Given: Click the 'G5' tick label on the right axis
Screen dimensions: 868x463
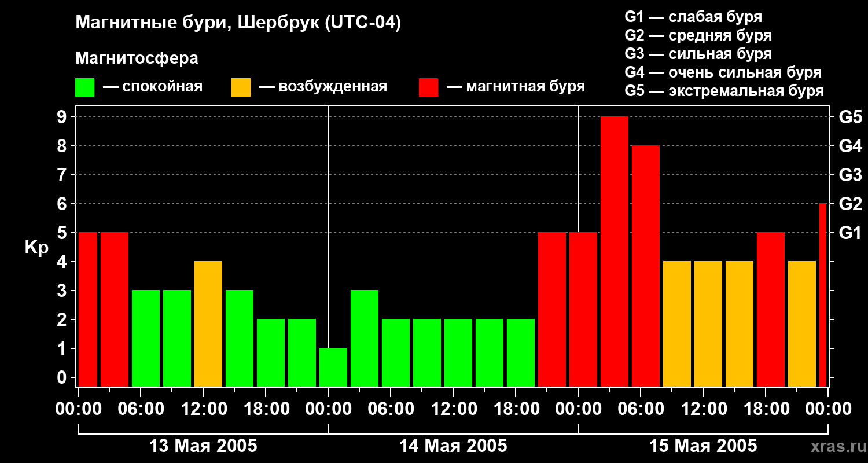Looking at the screenshot, I should [x=850, y=117].
